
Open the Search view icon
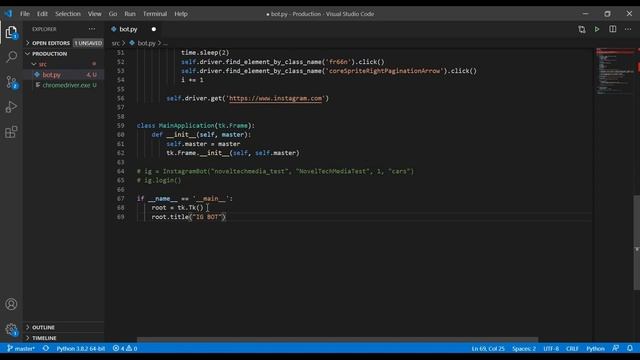click(11, 56)
